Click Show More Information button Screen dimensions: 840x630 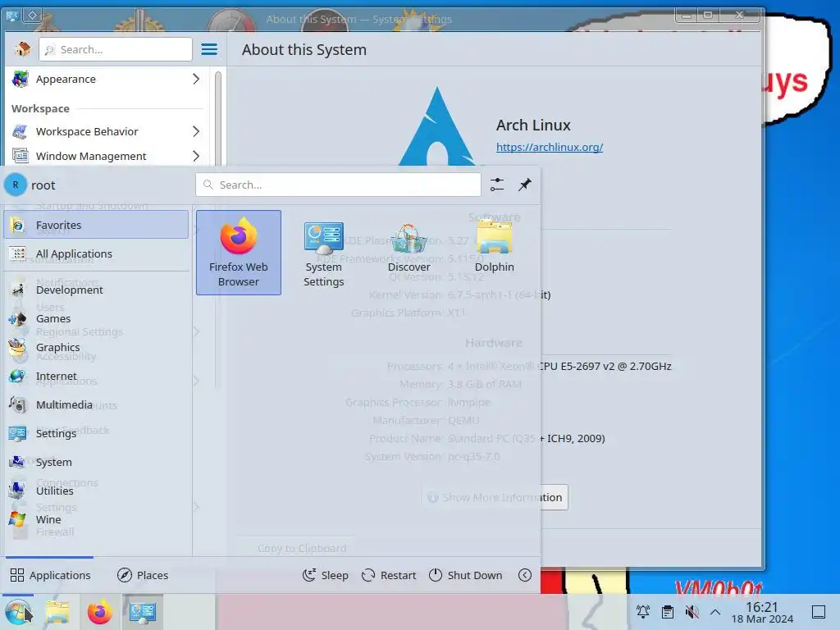tap(495, 497)
